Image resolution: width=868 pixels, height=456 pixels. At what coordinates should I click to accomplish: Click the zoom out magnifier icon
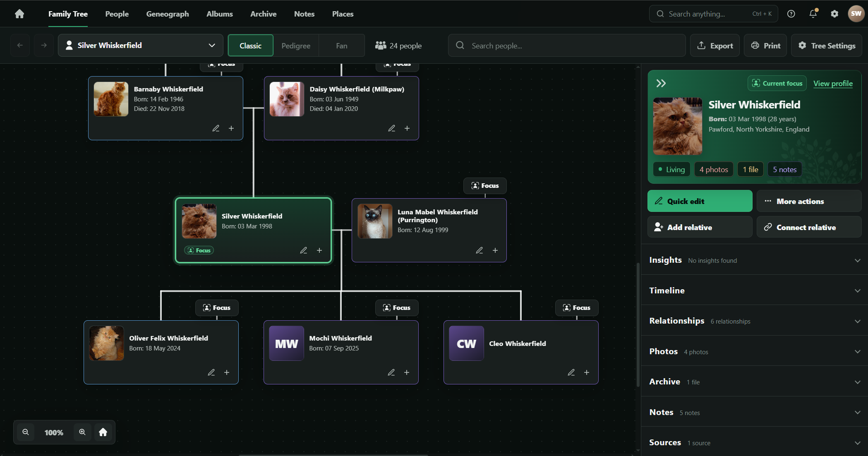[26, 432]
